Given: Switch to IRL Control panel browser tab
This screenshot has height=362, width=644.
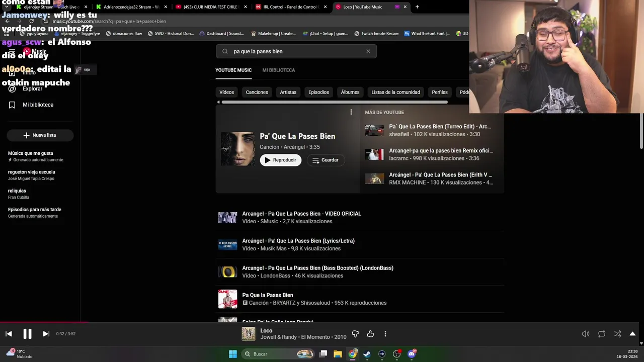Looking at the screenshot, I should (291, 7).
